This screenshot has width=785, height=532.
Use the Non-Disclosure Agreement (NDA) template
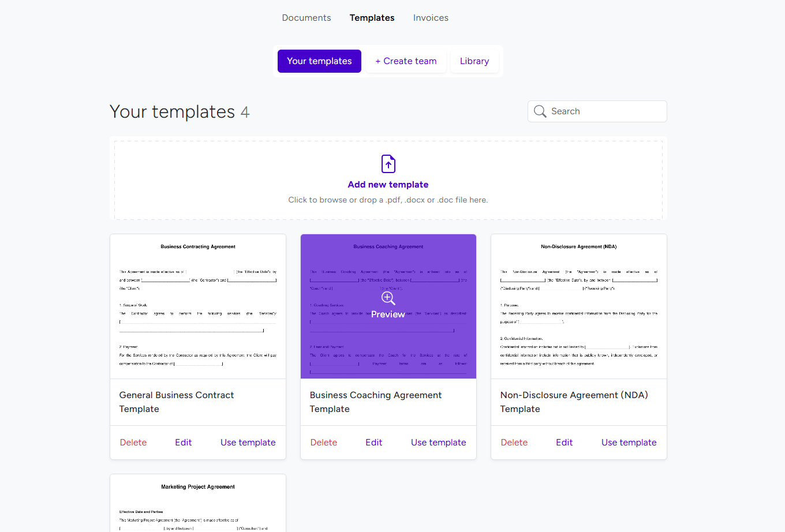point(629,442)
